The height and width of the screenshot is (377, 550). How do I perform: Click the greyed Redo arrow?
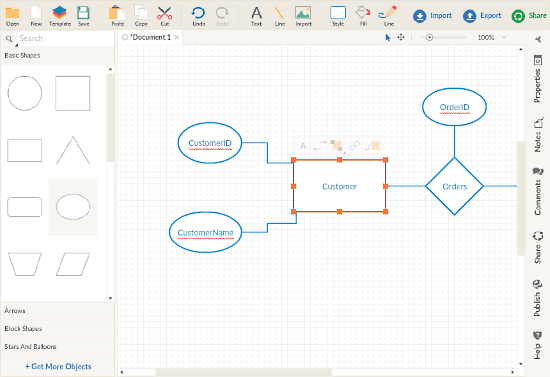[x=222, y=16]
